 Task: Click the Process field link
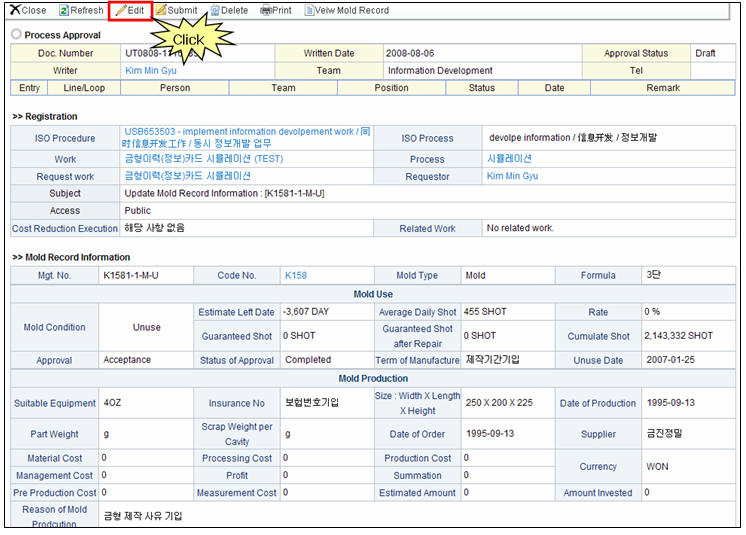tap(509, 159)
